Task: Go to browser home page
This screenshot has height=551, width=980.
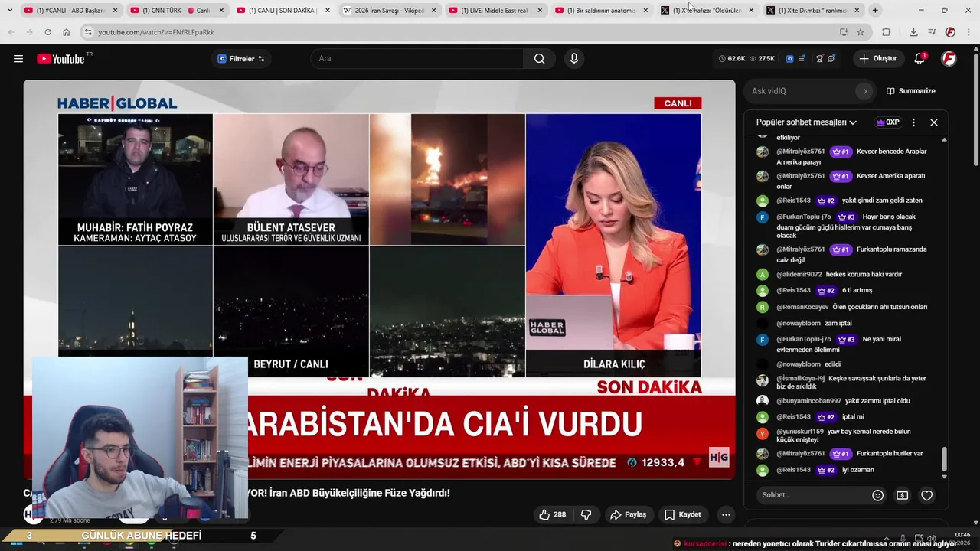Action: tap(66, 32)
